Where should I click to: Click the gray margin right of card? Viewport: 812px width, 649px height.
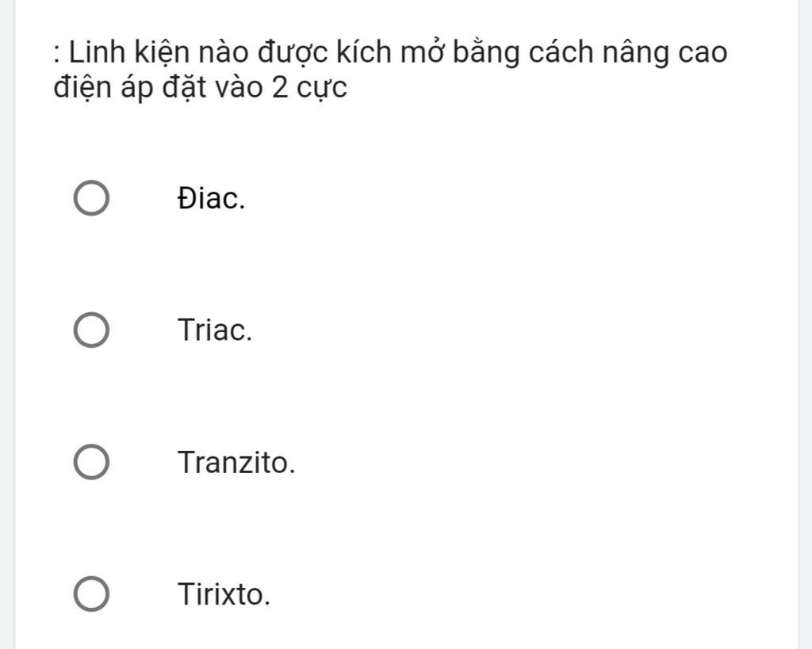pyautogui.click(x=806, y=325)
